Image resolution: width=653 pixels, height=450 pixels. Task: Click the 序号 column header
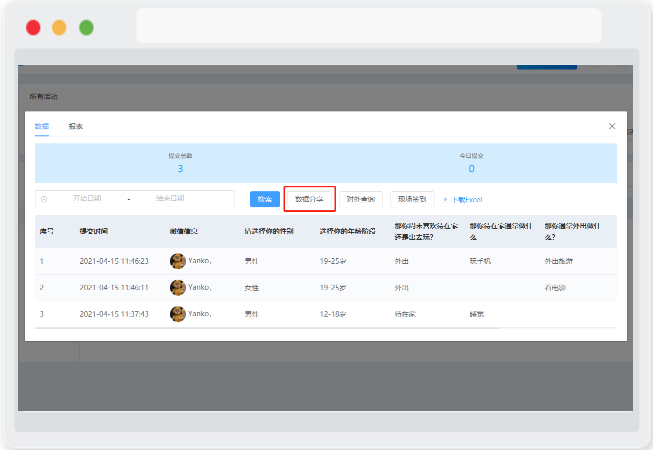point(46,231)
